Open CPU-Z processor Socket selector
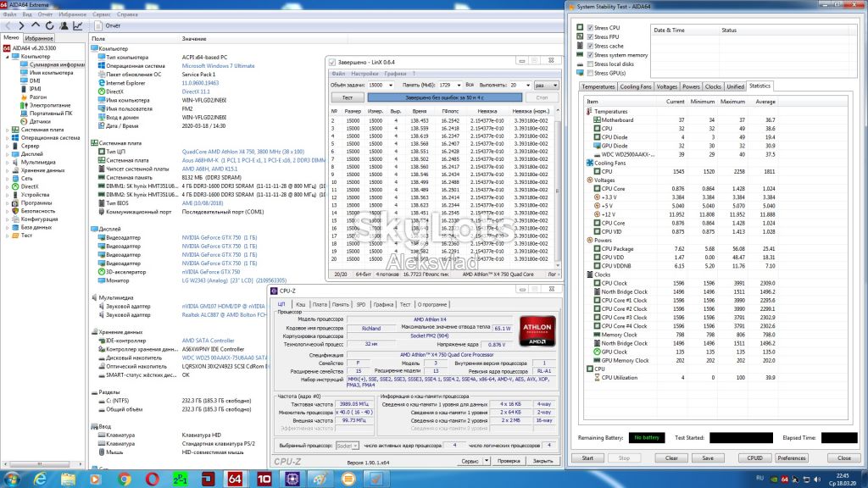The image size is (868, 488). (348, 446)
